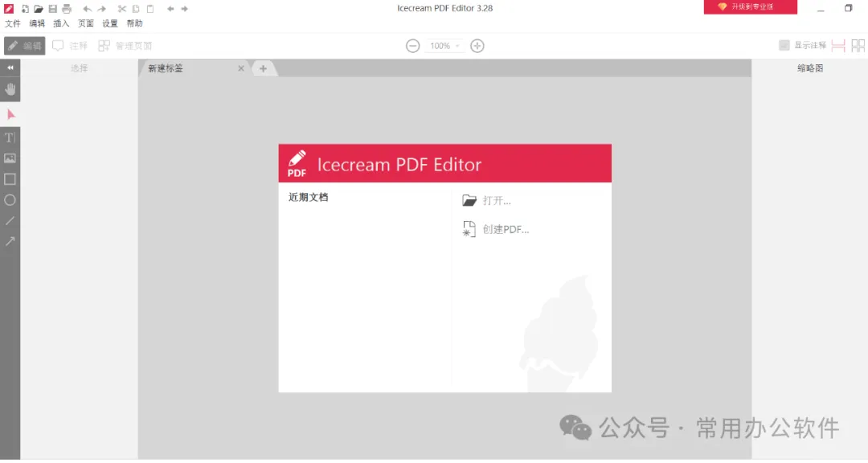Select the Circle shape tool
Viewport: 868px width, 463px height.
[10, 200]
